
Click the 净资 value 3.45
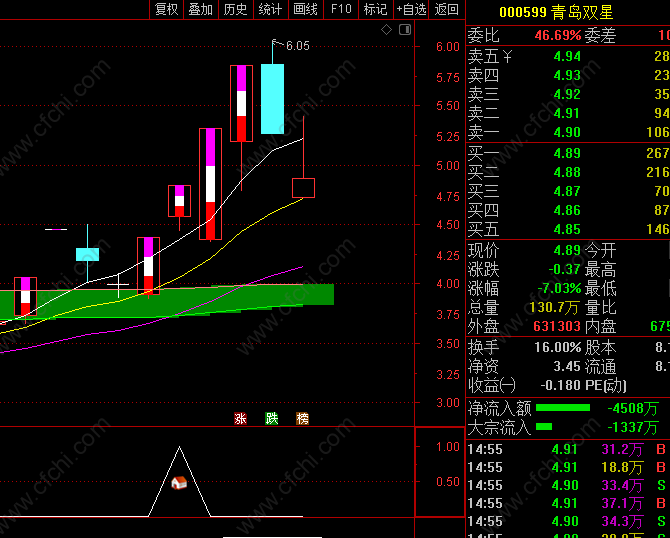[x=567, y=366]
